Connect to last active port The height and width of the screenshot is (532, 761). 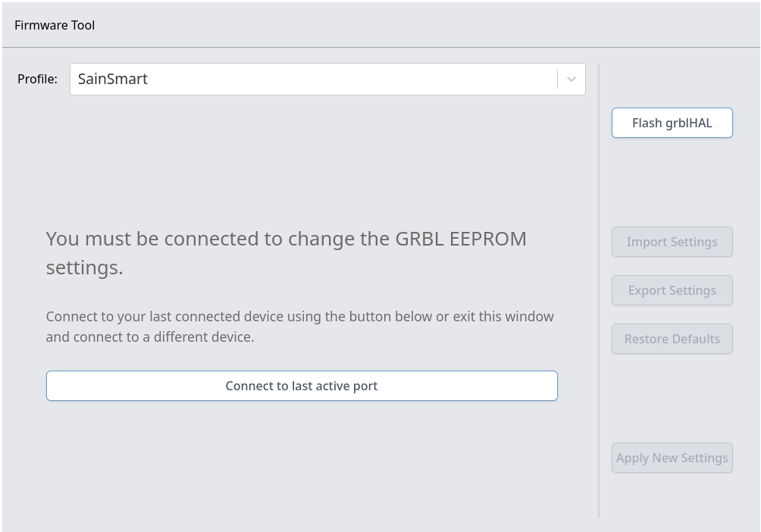click(x=302, y=386)
